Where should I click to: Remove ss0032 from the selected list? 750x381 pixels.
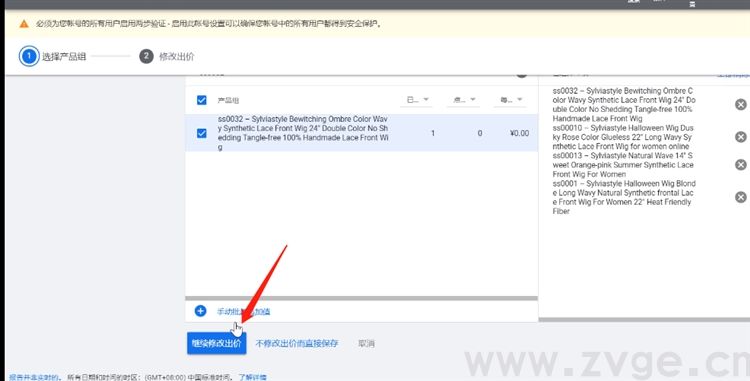pos(740,104)
